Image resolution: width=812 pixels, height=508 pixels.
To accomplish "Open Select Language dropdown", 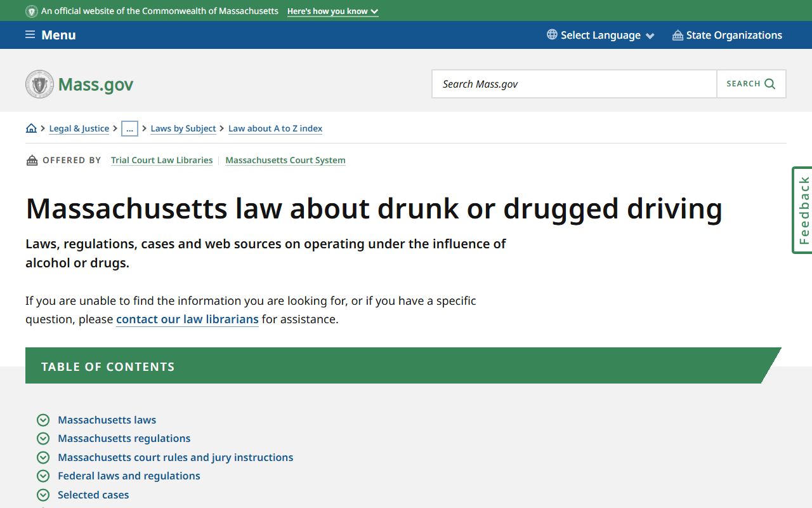I will tap(600, 35).
